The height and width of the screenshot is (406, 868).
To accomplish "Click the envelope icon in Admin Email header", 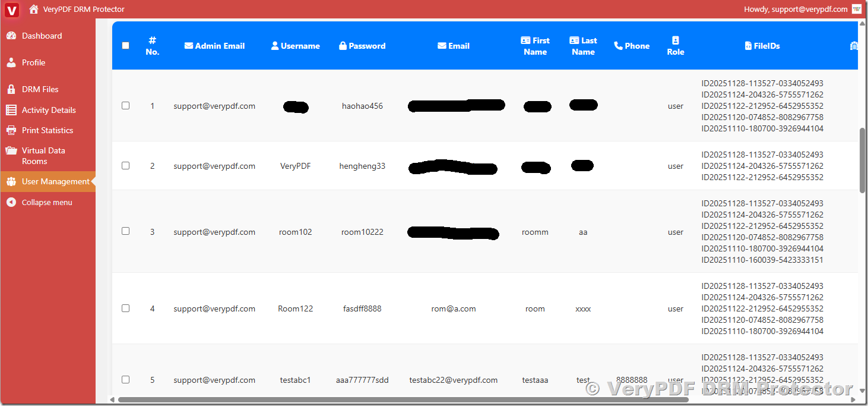I will pos(188,46).
